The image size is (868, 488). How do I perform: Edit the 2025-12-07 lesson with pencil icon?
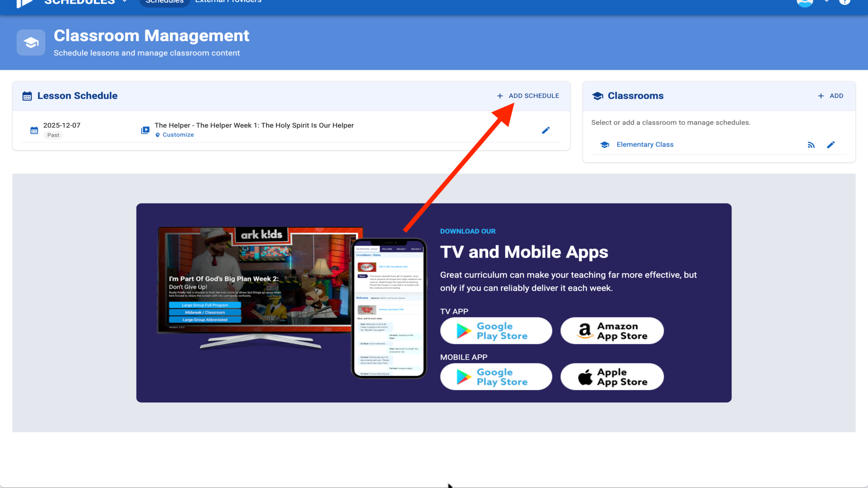pyautogui.click(x=546, y=130)
